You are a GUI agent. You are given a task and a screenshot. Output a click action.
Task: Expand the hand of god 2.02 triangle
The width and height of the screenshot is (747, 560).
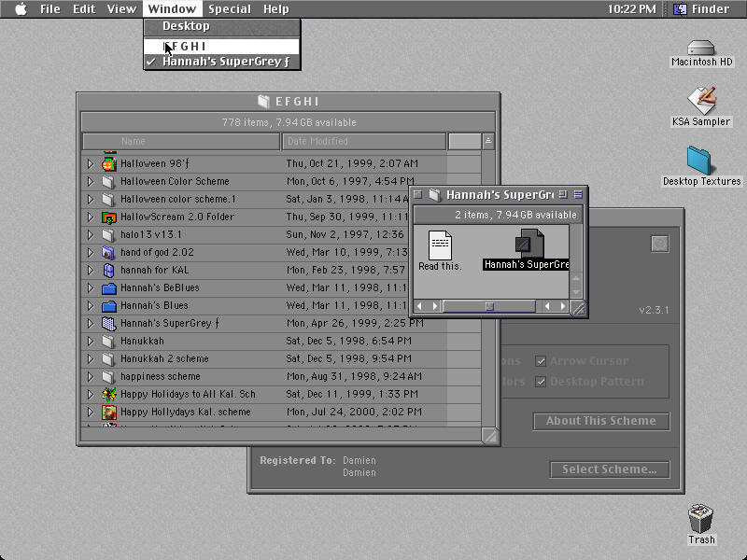click(91, 252)
